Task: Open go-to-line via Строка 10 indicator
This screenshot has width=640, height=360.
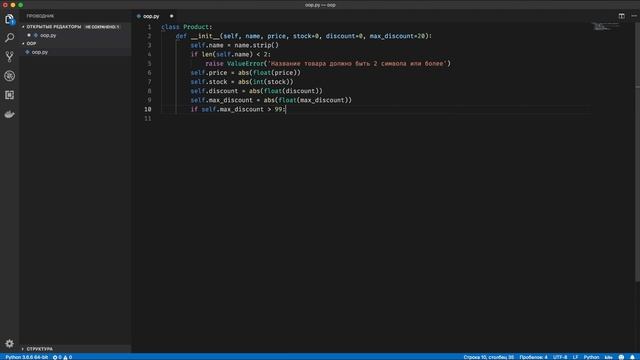Action: point(489,357)
